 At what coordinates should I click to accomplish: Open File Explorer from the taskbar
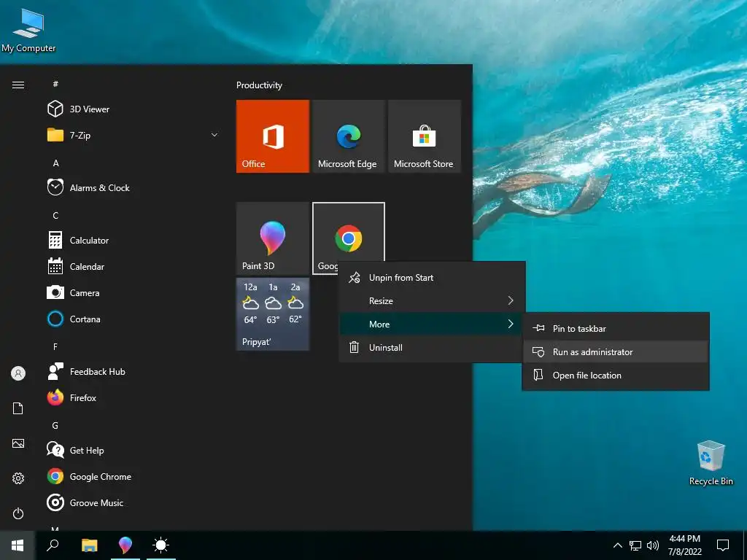click(89, 545)
